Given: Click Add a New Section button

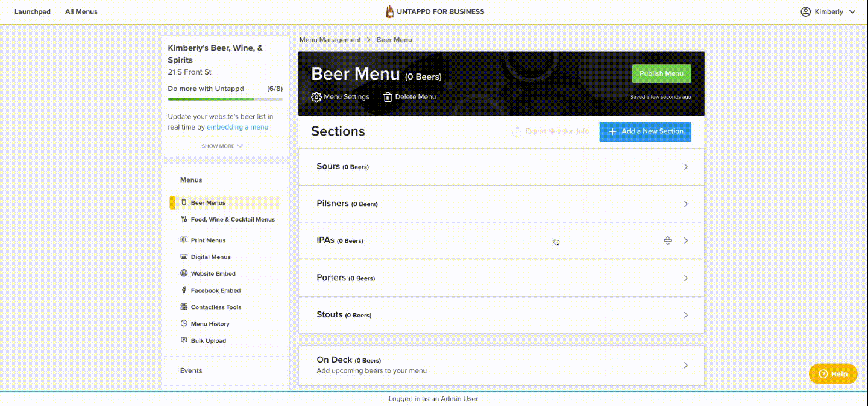Looking at the screenshot, I should pyautogui.click(x=645, y=131).
